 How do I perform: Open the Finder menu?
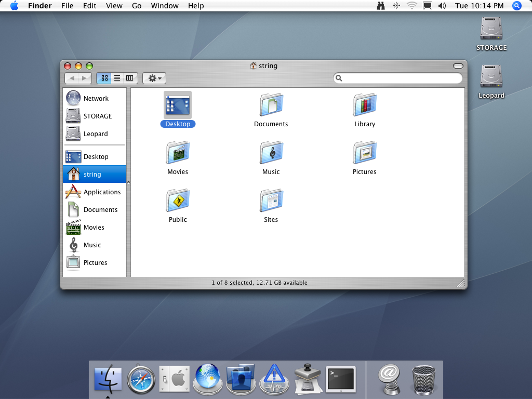39,6
